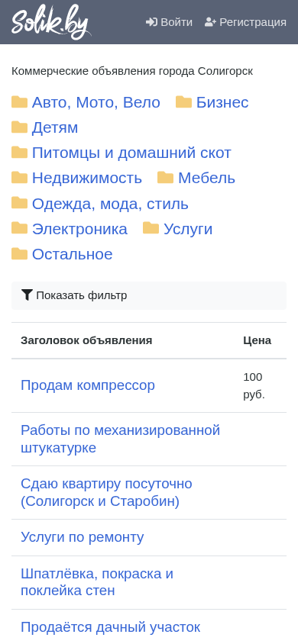
Task: Click the login arrow icon beside Войти
Action: coord(151,22)
